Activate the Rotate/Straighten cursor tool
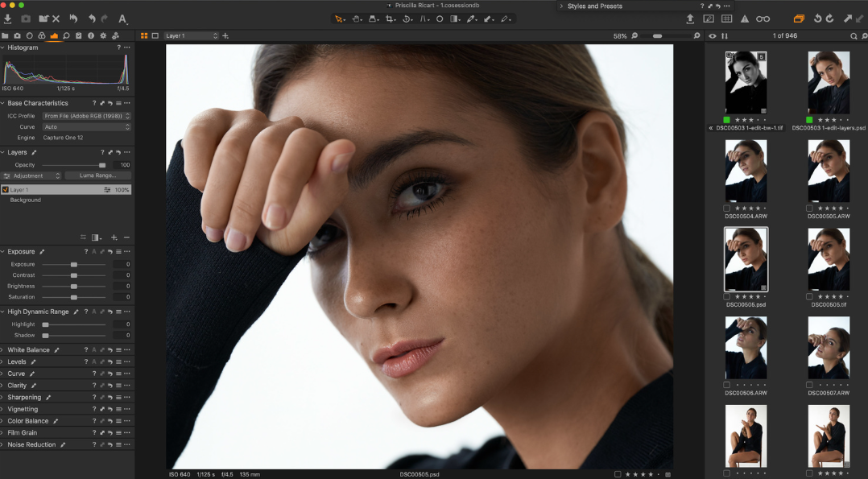This screenshot has width=868, height=479. click(407, 18)
